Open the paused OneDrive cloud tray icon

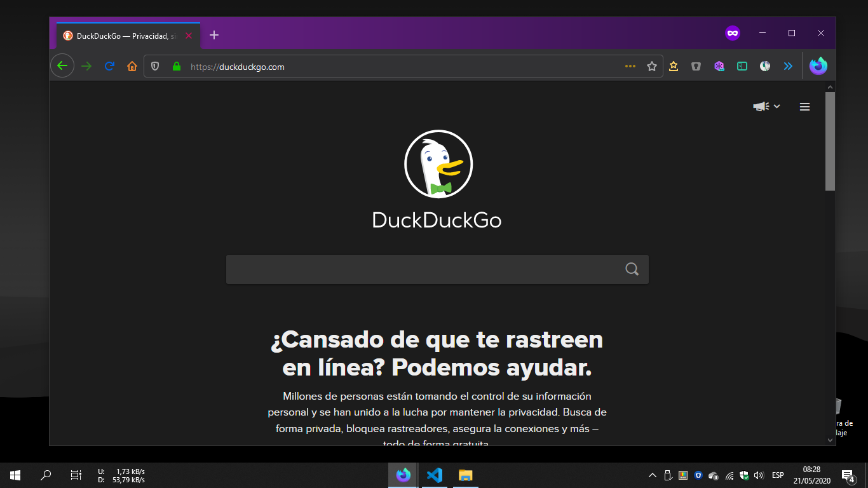(714, 475)
